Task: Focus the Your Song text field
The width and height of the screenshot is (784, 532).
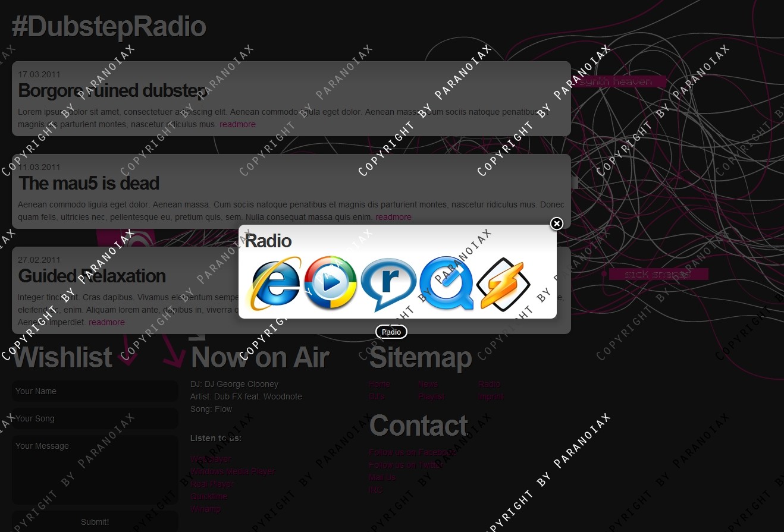Action: click(x=95, y=418)
